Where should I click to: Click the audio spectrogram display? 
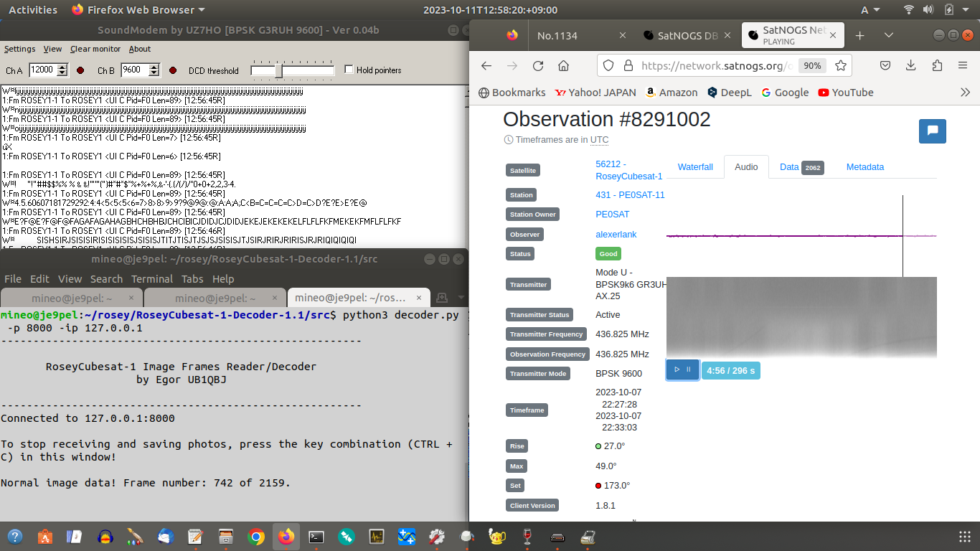pyautogui.click(x=801, y=317)
